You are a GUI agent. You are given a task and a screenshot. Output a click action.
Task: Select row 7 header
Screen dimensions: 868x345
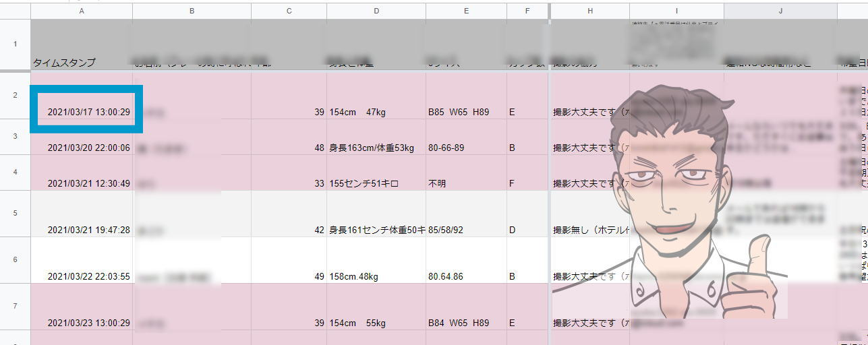point(15,306)
